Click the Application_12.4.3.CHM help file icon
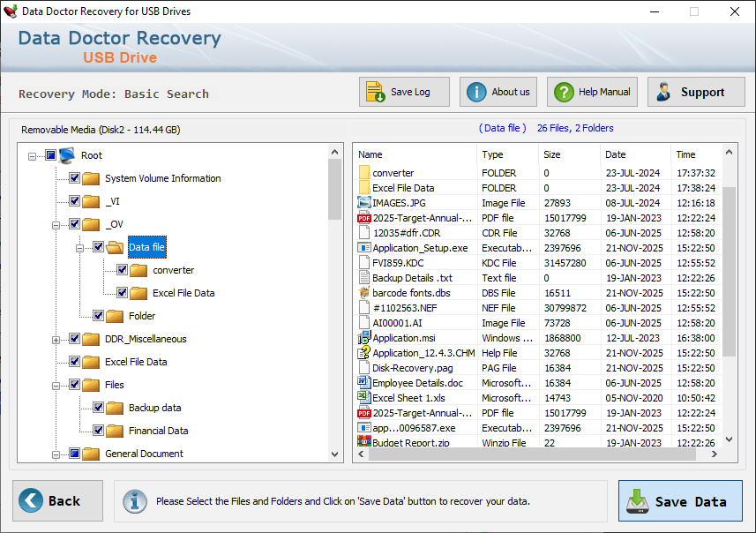 click(363, 353)
